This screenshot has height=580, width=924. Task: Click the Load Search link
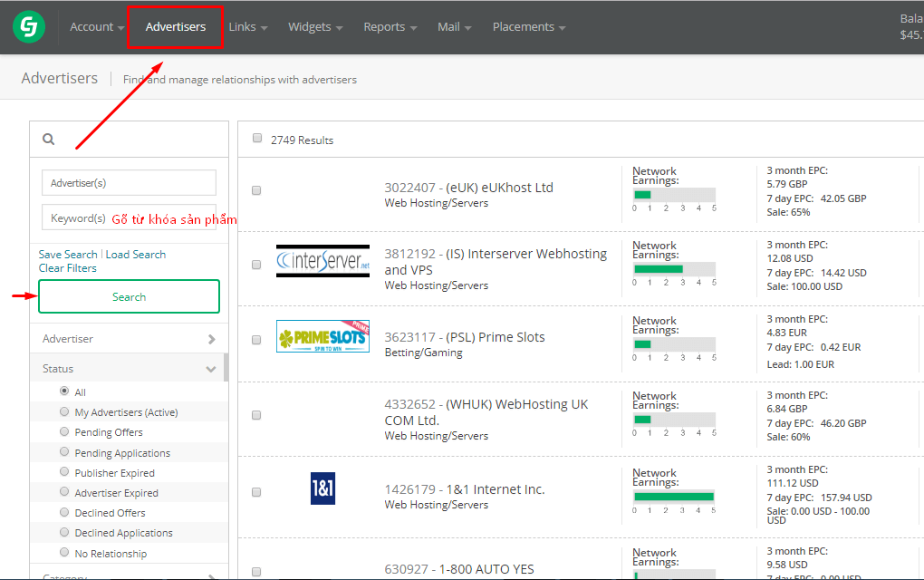pyautogui.click(x=136, y=255)
